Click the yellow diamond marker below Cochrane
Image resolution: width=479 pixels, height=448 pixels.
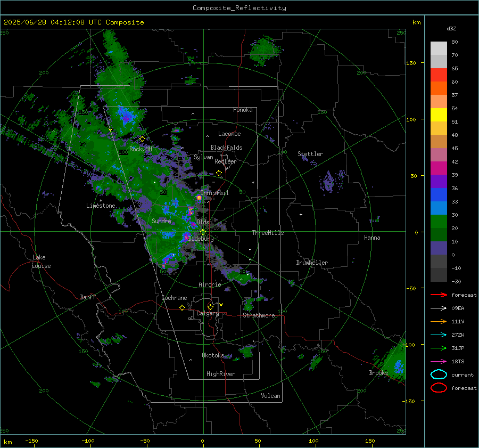click(x=182, y=307)
